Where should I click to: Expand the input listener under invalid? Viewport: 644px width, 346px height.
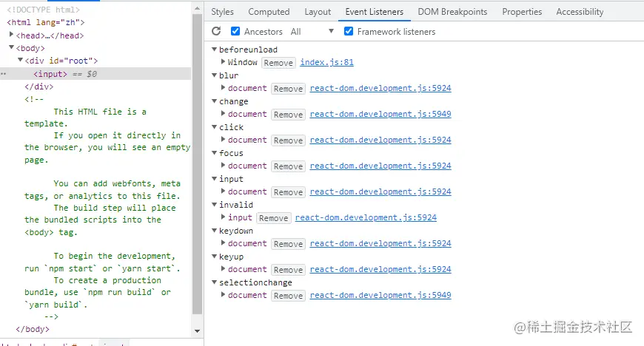223,217
